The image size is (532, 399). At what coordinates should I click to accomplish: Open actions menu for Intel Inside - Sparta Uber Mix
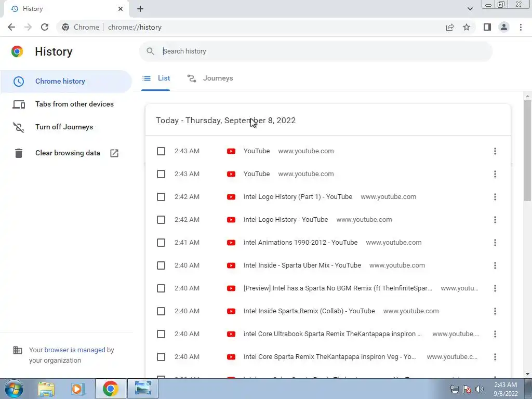click(x=495, y=265)
